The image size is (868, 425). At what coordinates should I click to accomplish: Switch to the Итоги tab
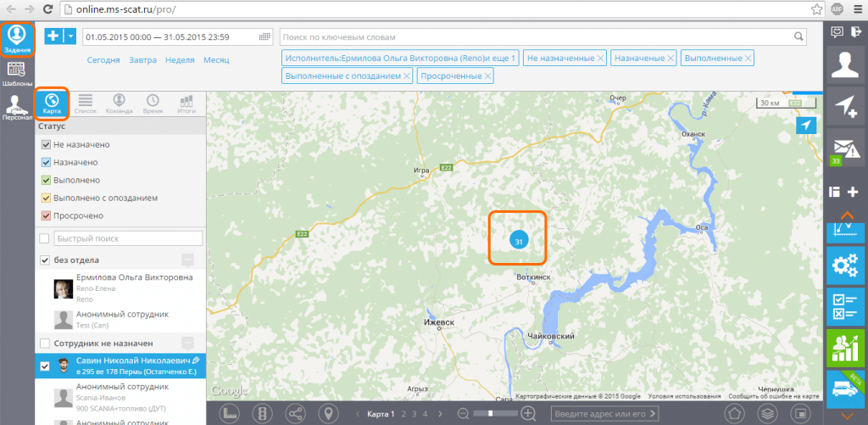point(187,104)
